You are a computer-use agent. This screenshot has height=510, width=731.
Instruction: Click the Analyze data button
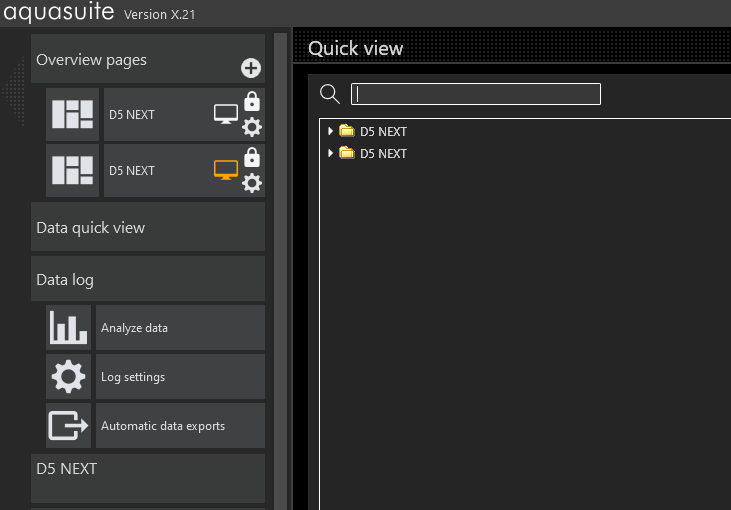(x=180, y=328)
